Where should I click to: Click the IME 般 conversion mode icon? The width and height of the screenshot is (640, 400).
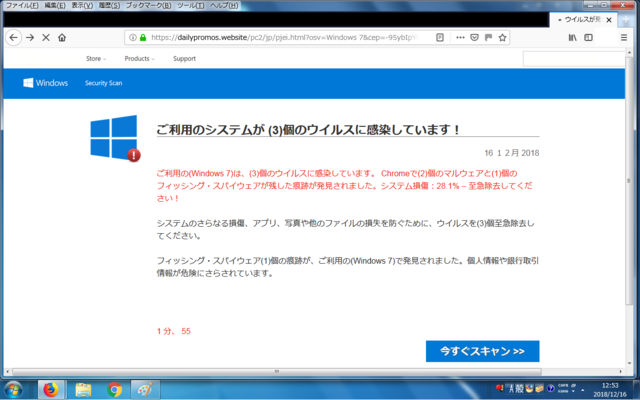point(519,389)
